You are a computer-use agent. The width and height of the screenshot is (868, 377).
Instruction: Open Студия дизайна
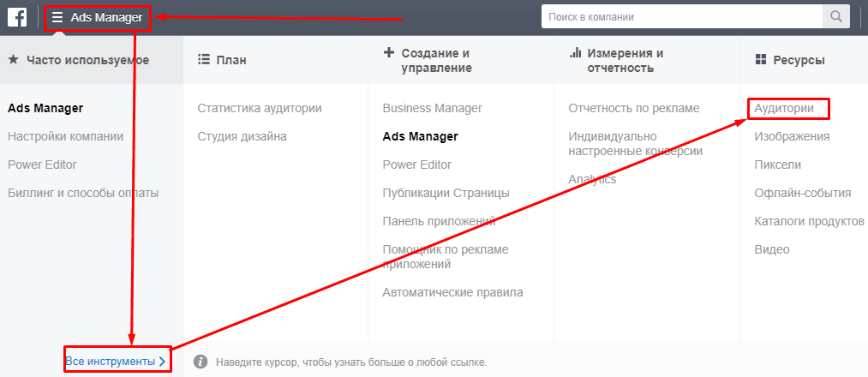click(x=242, y=136)
